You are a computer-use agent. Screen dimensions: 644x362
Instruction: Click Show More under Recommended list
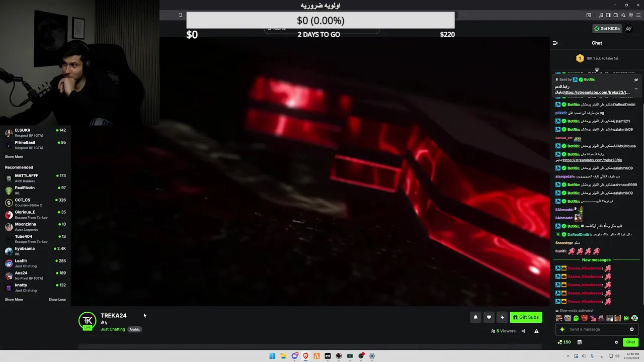pyautogui.click(x=14, y=299)
